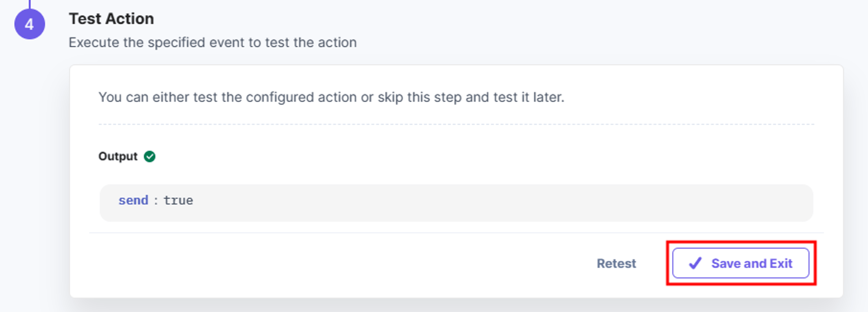Click the gray output result box
The height and width of the screenshot is (312, 868).
pyautogui.click(x=456, y=203)
